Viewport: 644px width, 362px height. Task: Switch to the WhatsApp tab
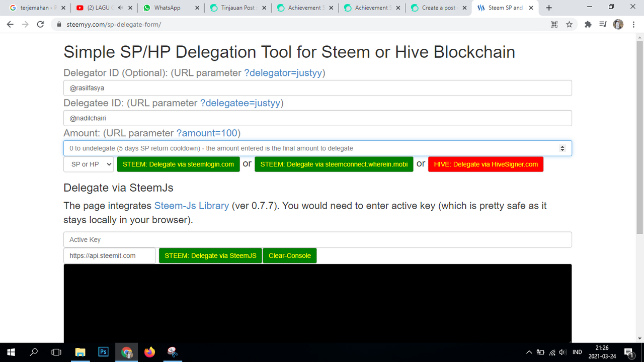coord(170,8)
